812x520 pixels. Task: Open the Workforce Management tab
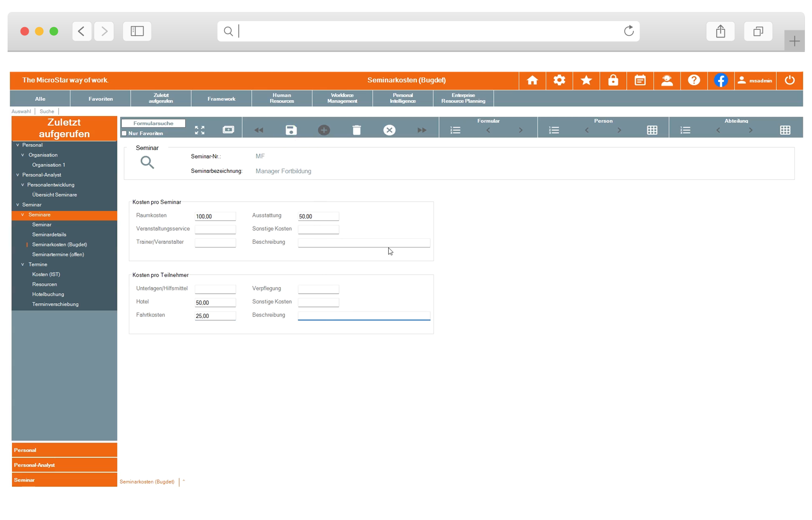pyautogui.click(x=342, y=98)
